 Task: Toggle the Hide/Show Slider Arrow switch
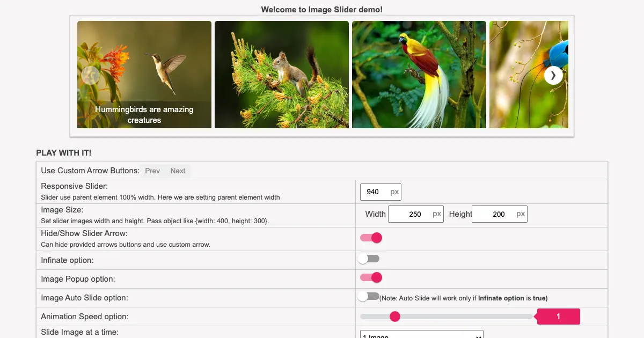[x=370, y=238]
